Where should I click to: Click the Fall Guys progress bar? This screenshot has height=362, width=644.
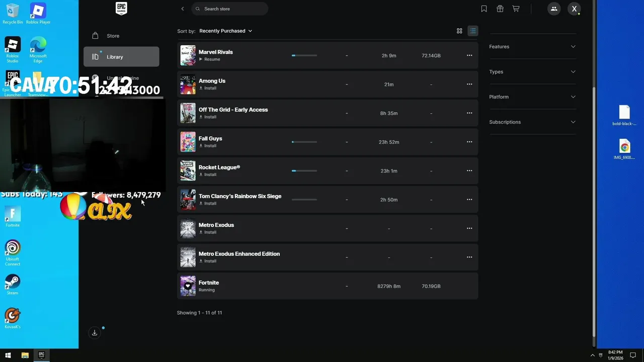coord(304,142)
